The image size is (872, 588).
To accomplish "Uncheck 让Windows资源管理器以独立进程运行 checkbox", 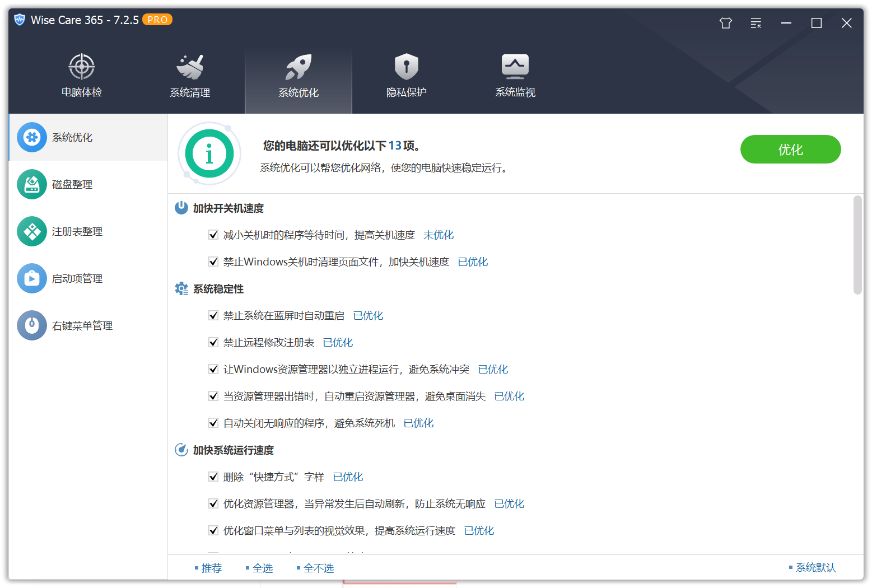I will (213, 369).
